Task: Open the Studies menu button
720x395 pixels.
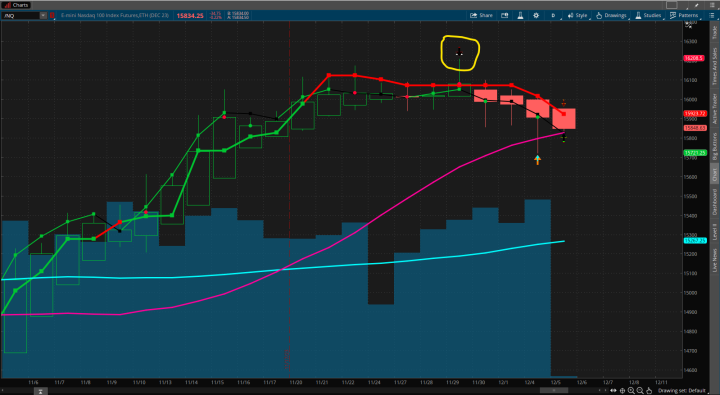Action: pyautogui.click(x=647, y=15)
